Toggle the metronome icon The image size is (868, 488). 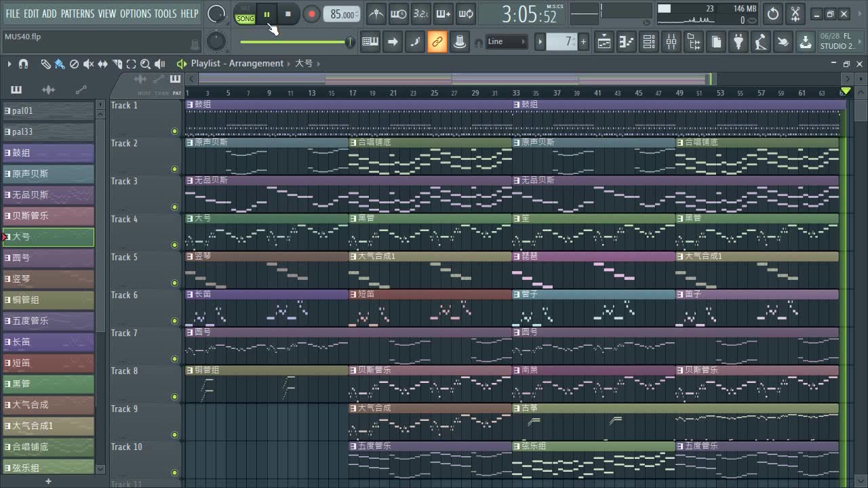pyautogui.click(x=376, y=14)
